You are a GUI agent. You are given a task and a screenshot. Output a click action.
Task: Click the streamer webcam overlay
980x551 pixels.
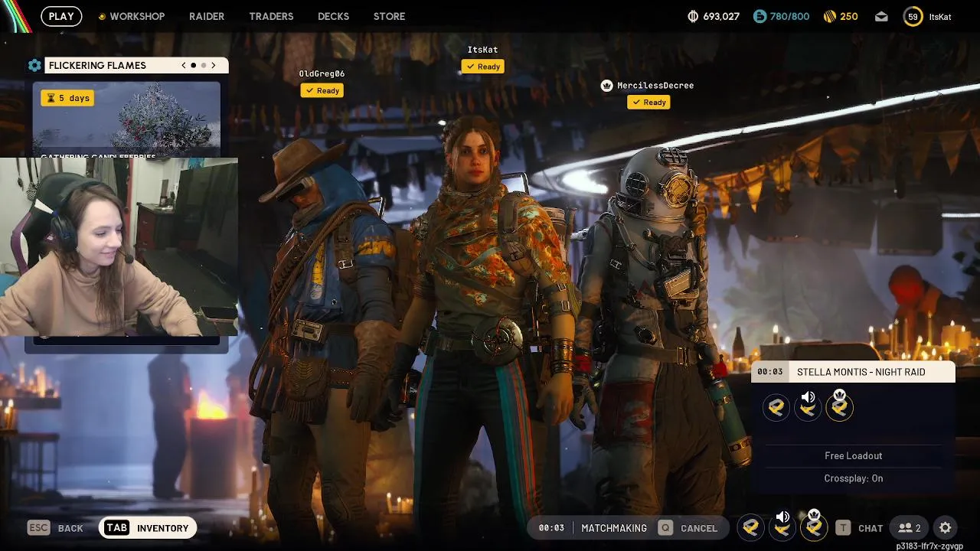(119, 247)
